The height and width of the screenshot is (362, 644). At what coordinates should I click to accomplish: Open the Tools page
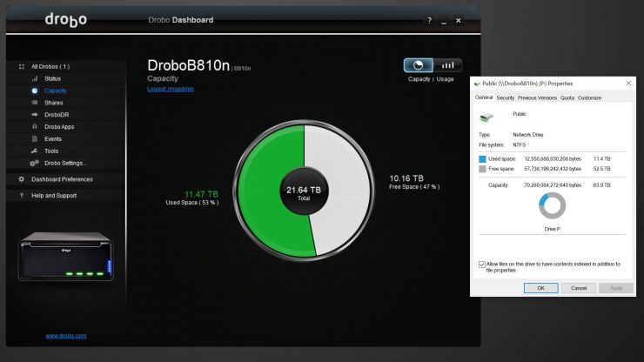coord(51,151)
